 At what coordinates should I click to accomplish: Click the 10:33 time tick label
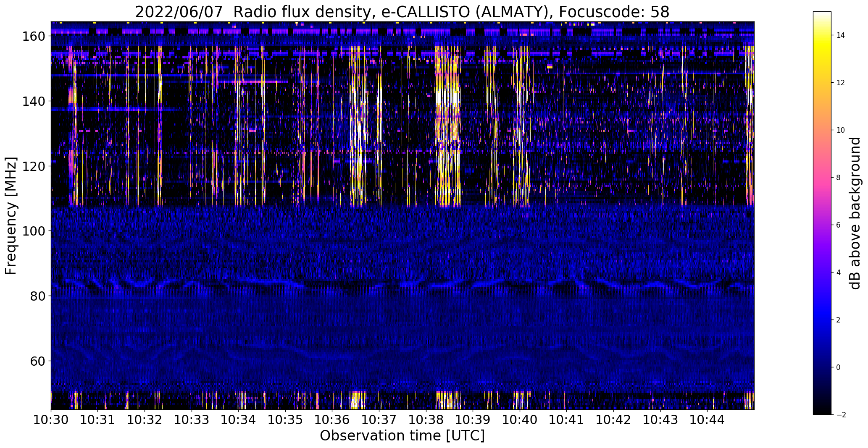192,419
